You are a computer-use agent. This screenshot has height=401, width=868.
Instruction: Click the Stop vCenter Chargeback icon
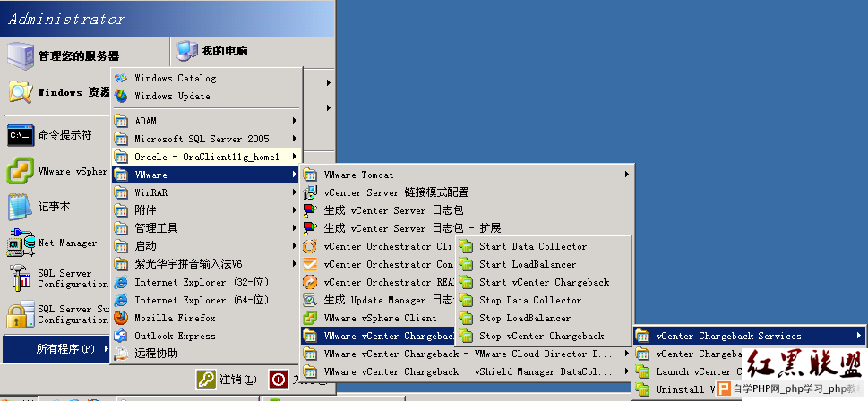tap(466, 336)
